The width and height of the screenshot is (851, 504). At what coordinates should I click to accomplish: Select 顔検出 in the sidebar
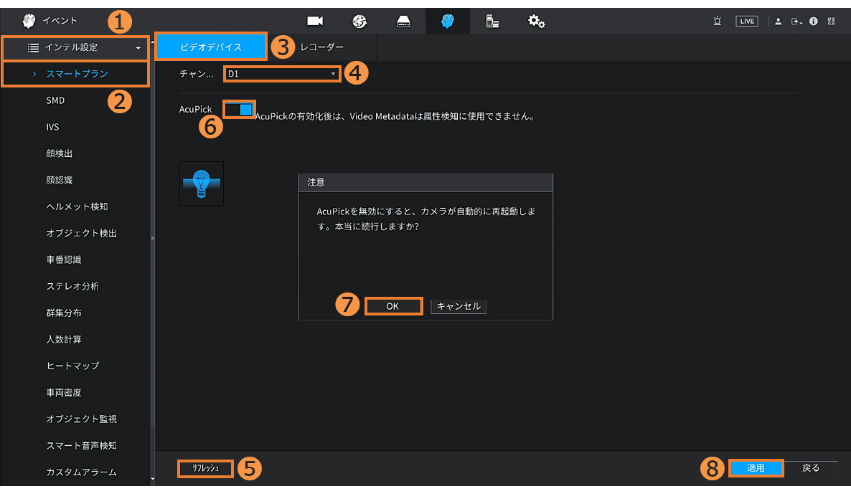[x=60, y=153]
